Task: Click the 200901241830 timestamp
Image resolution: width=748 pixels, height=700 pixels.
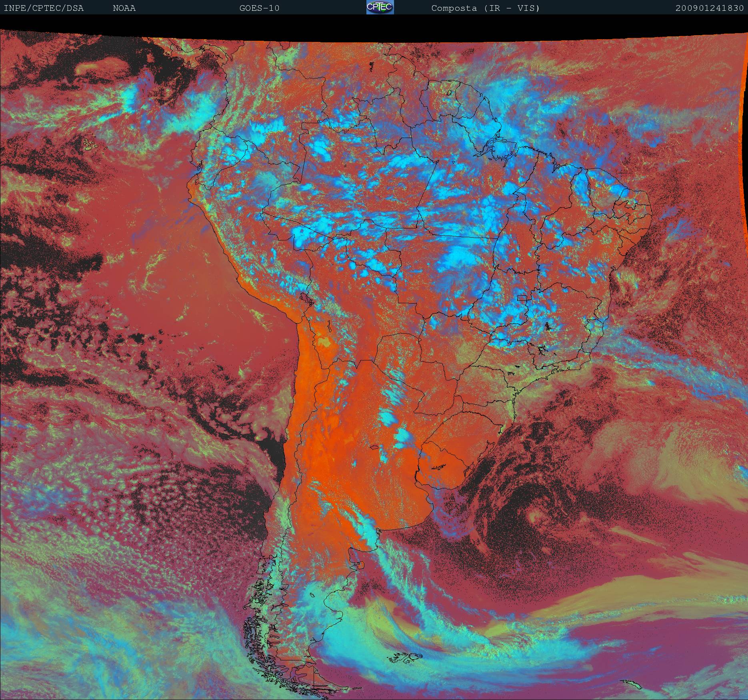Action: click(x=710, y=8)
